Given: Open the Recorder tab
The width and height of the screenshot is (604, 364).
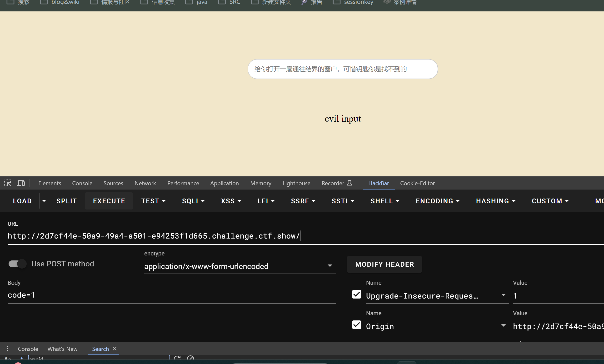Looking at the screenshot, I should click(x=337, y=183).
